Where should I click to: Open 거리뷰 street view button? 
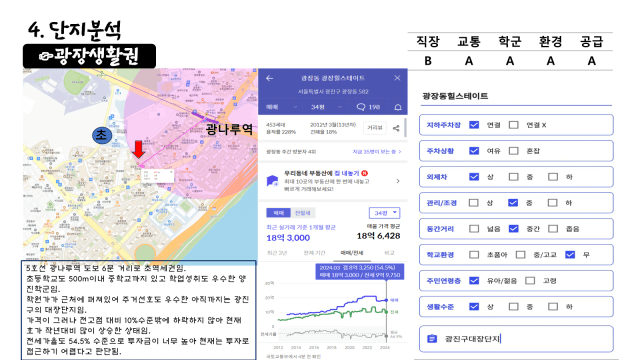375,128
